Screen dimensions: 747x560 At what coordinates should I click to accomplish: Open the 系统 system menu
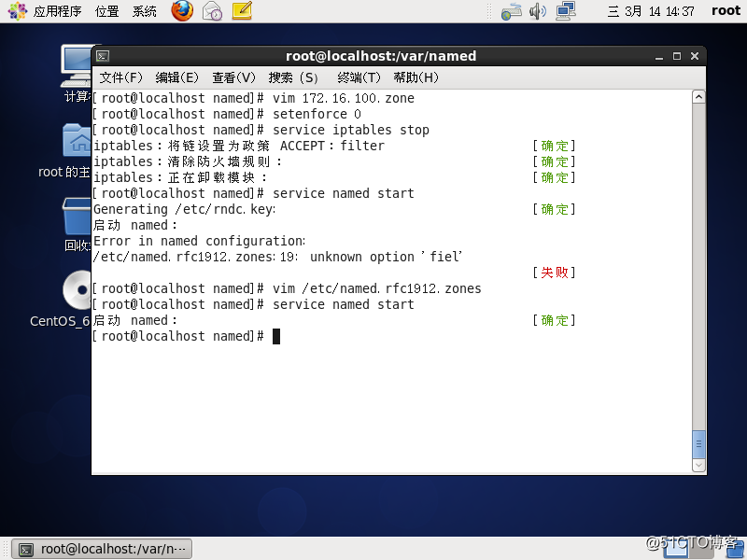(x=145, y=11)
